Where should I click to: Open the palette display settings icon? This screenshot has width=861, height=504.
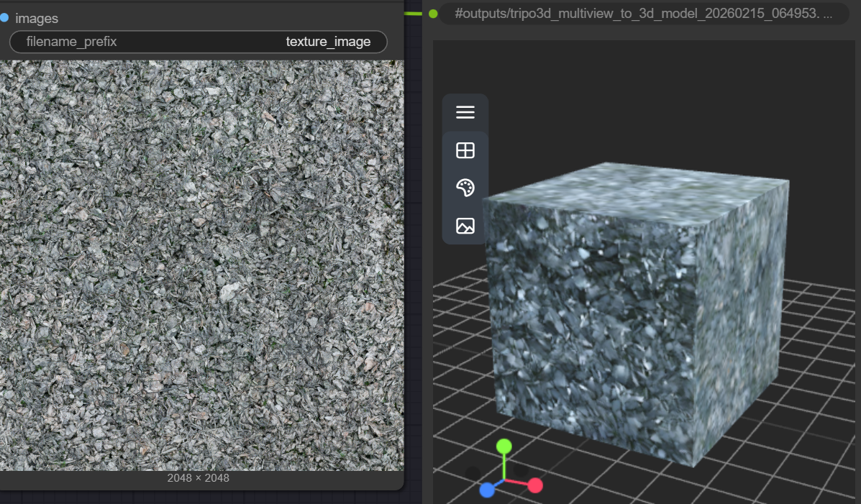point(465,188)
